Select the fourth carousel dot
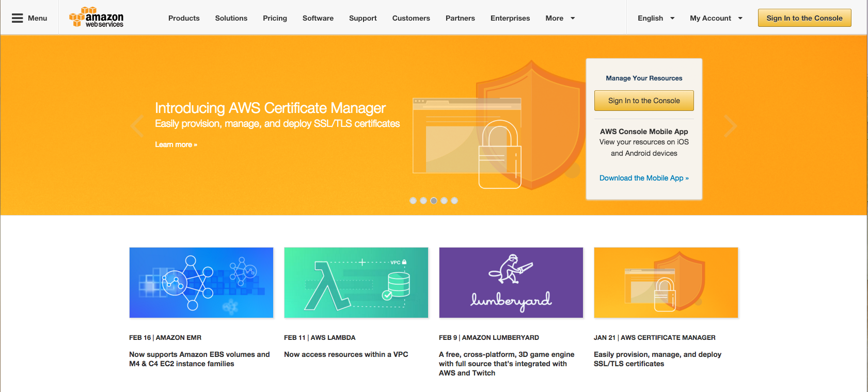Viewport: 868px width, 392px height. point(444,201)
